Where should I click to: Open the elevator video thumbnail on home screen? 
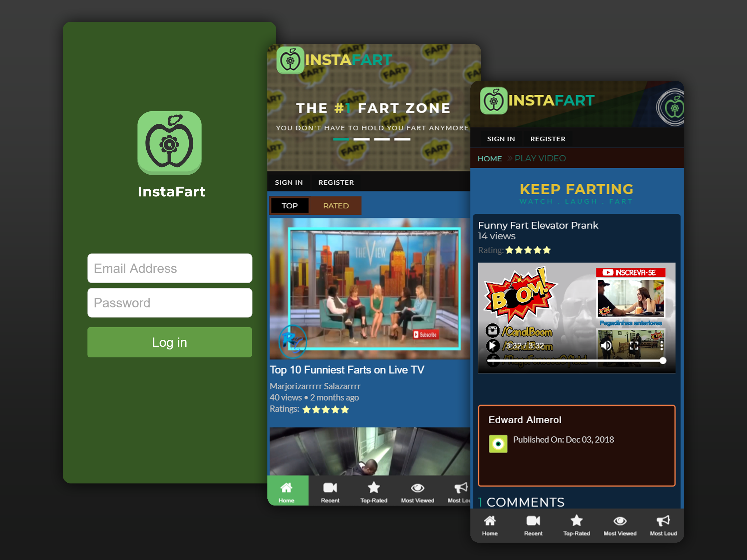pyautogui.click(x=370, y=451)
